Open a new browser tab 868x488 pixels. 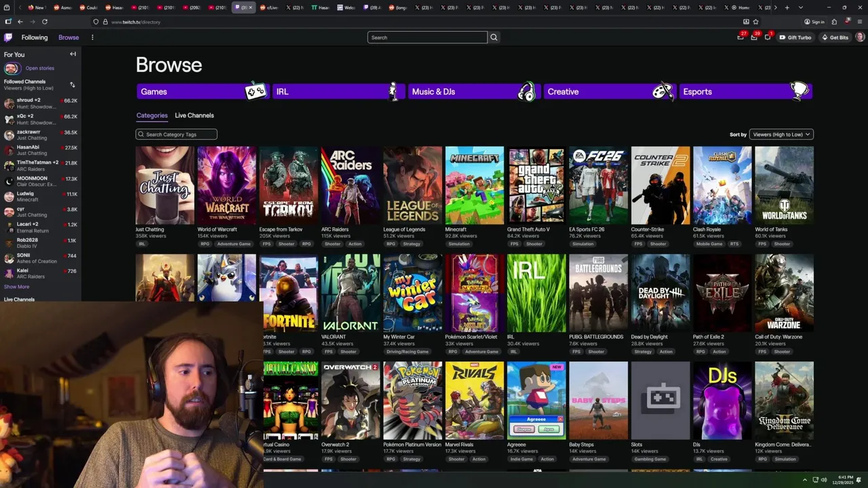[x=787, y=7]
